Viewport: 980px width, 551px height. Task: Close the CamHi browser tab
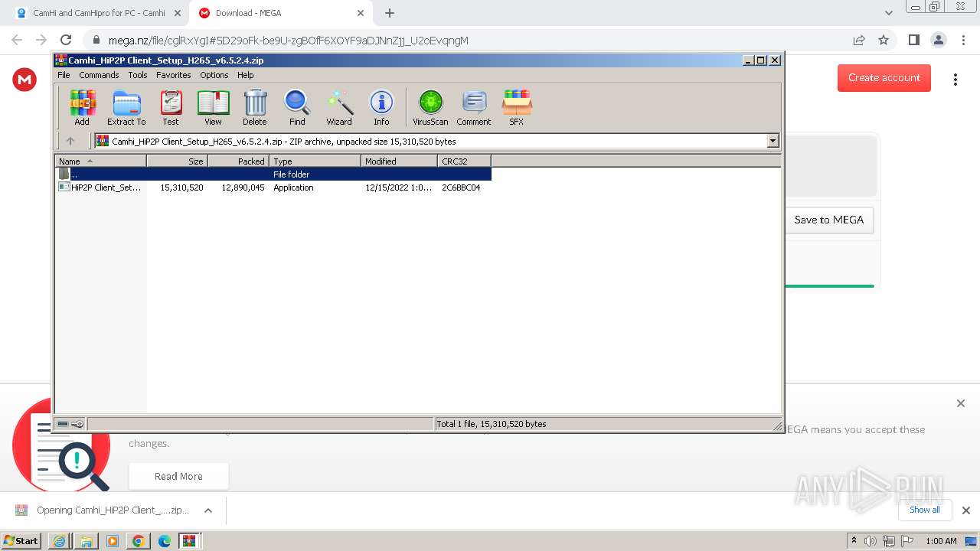[x=178, y=13]
